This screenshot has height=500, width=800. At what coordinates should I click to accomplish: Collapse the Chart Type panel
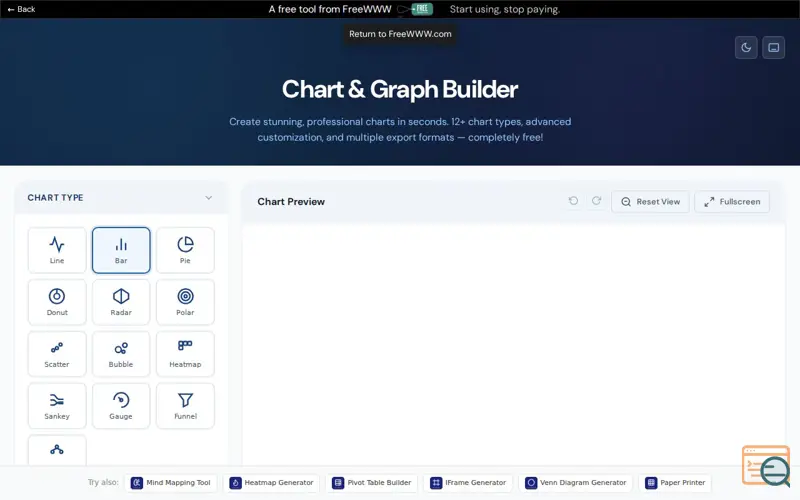[209, 197]
